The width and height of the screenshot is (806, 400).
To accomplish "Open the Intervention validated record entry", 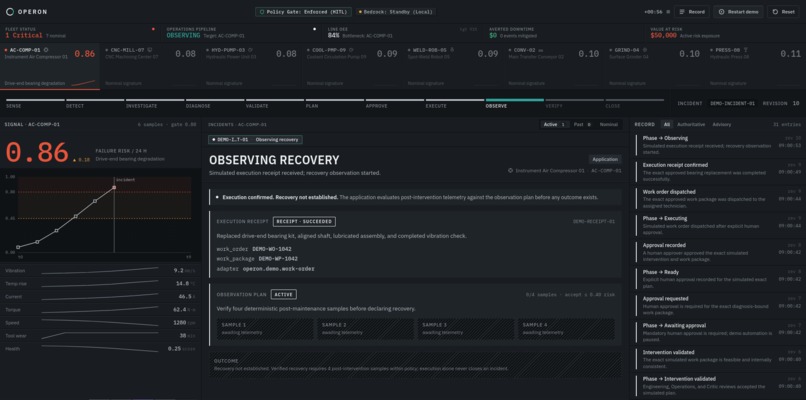I will coord(718,359).
